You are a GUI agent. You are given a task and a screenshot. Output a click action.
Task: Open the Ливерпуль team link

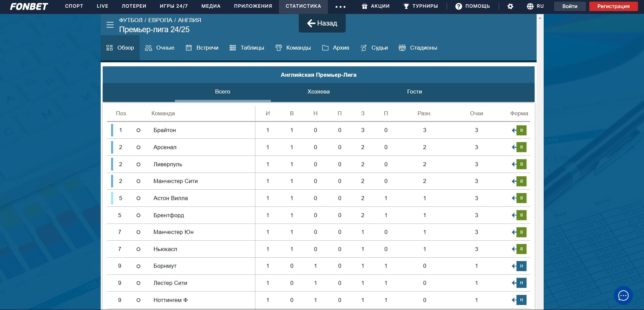(168, 164)
